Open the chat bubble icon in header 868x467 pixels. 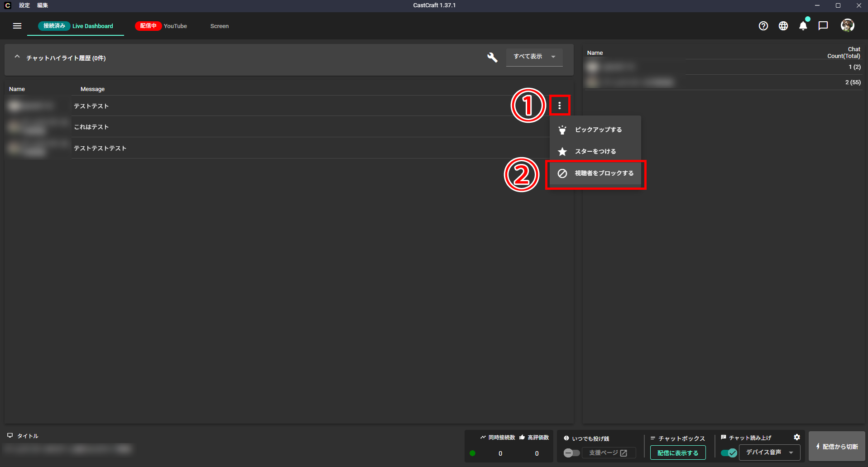823,26
